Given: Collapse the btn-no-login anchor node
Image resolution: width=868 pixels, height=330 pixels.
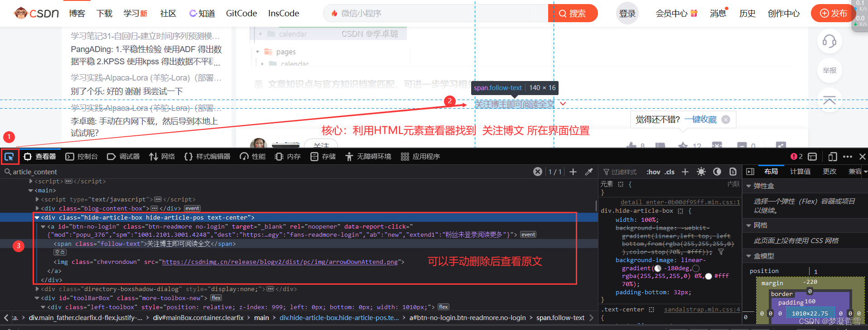Looking at the screenshot, I should [x=43, y=227].
